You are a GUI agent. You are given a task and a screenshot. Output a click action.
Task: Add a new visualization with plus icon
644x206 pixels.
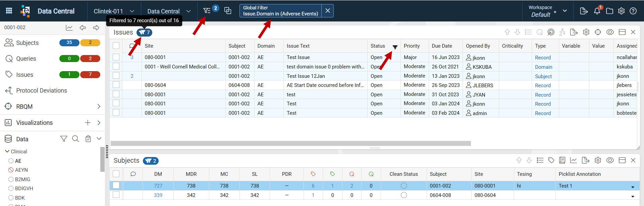(88, 123)
